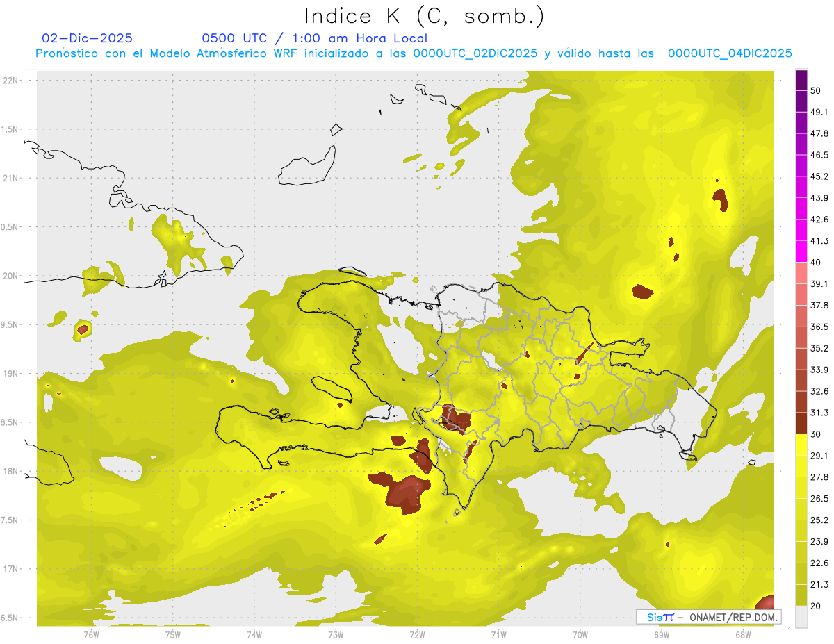
Task: Click the date label '02-Dic-2025'
Action: 88,38
